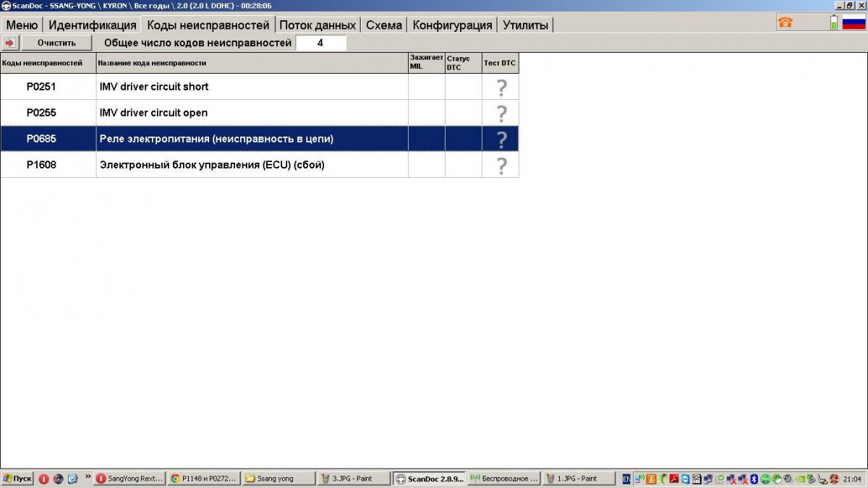Click the Коды неисправностей column header
Image resolution: width=868 pixels, height=488 pixels.
point(48,63)
